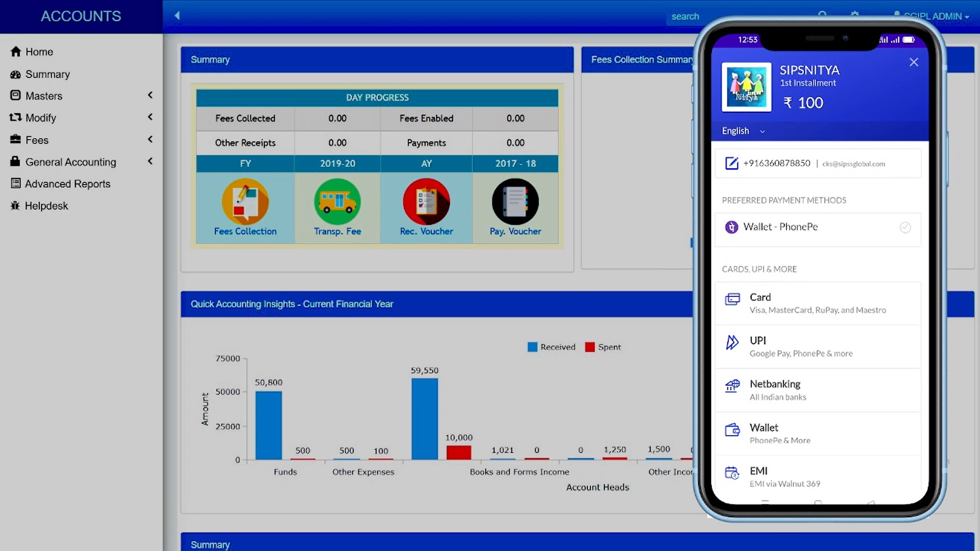Click the Summary dashboard icon
The width and height of the screenshot is (980, 551).
click(16, 74)
